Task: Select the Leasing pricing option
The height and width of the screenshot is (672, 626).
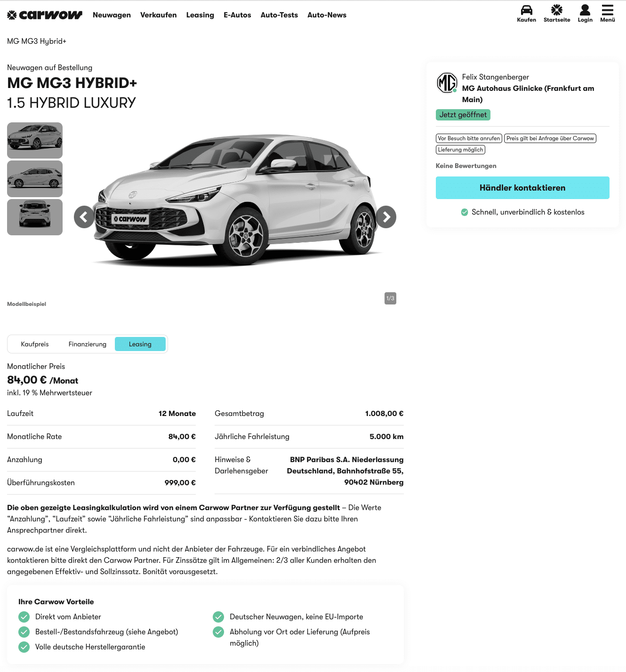Action: click(140, 344)
